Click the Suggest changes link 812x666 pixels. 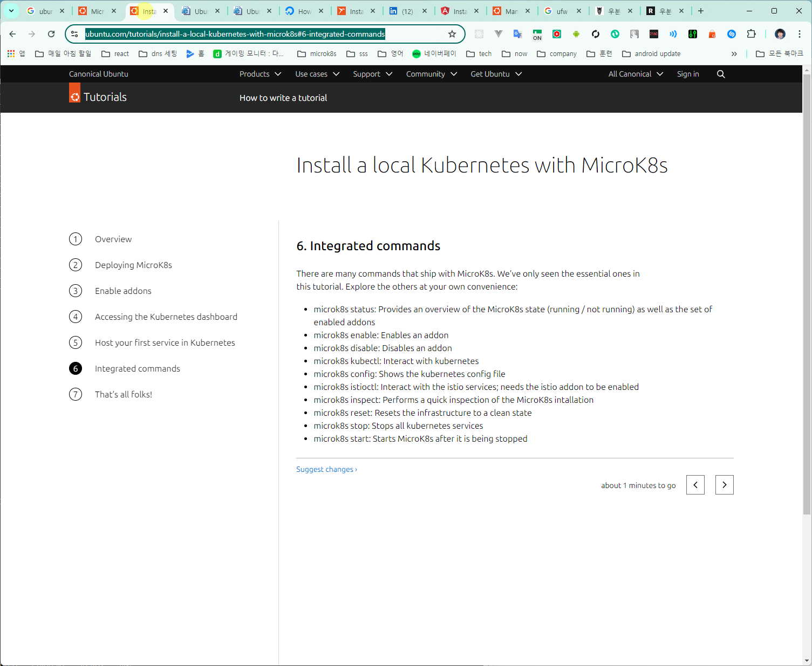pos(326,469)
